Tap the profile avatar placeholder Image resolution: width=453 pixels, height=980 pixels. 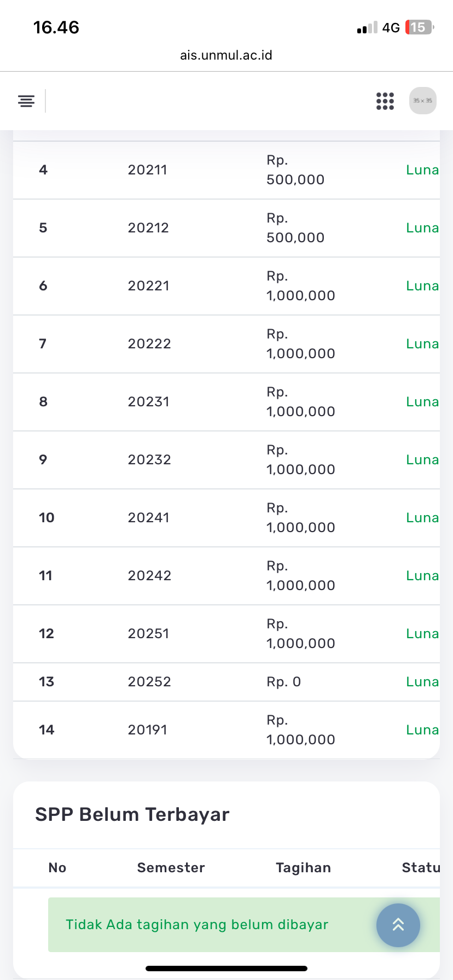pos(422,101)
